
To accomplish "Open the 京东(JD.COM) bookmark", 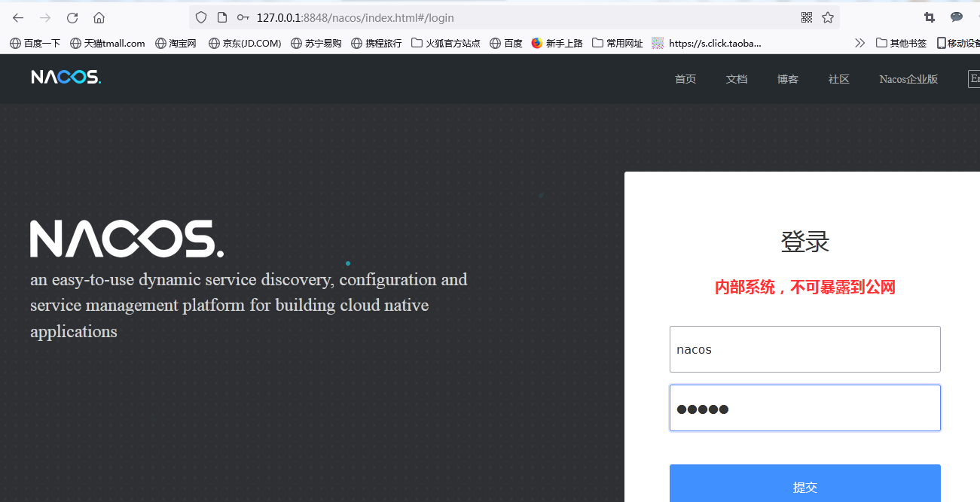I will tap(245, 43).
